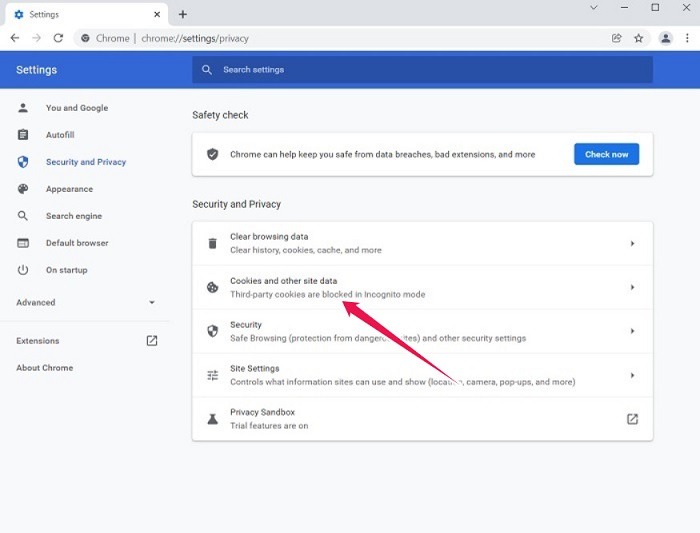
Task: Click the Security and Privacy shield icon in sidebar
Action: click(23, 162)
